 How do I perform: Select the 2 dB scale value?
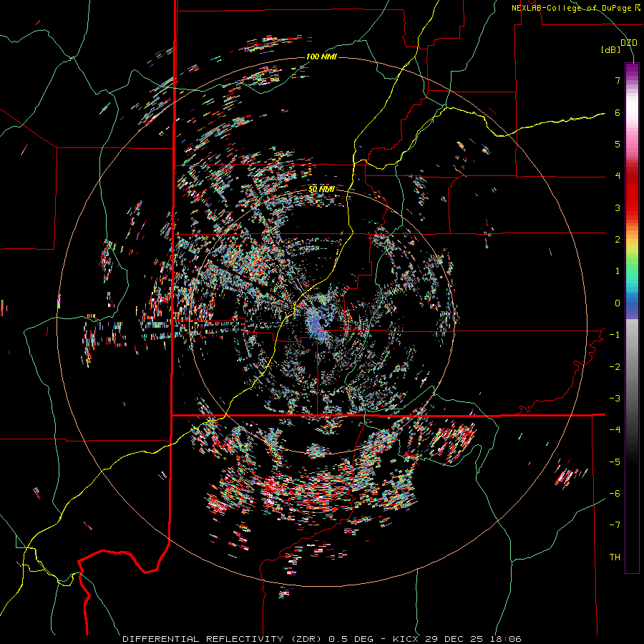(618, 240)
